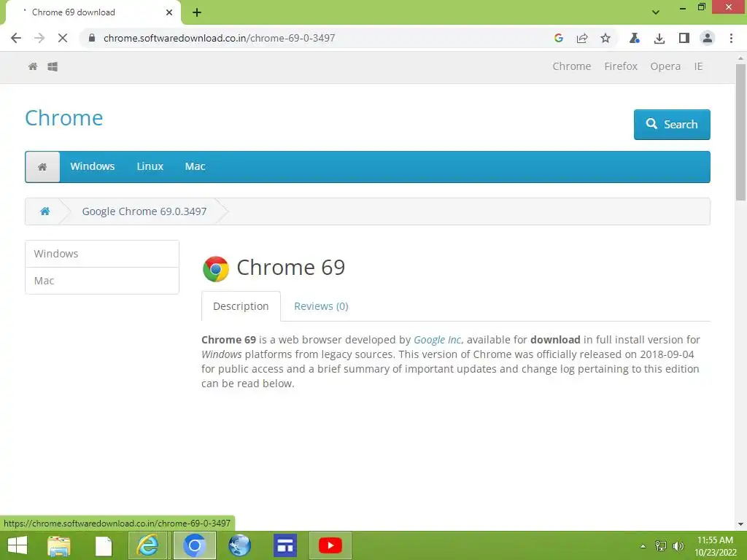Click the volume speaker tray icon
Image resolution: width=747 pixels, height=560 pixels.
[678, 545]
